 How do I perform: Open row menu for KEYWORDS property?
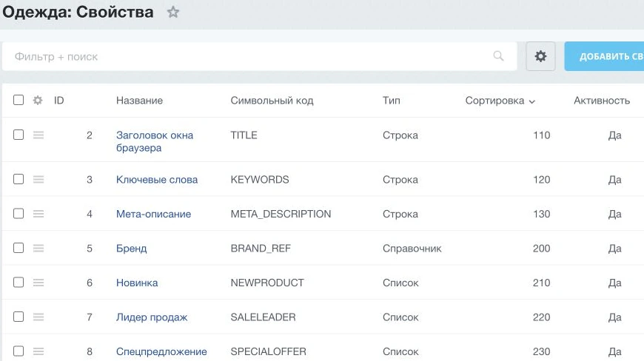(38, 179)
